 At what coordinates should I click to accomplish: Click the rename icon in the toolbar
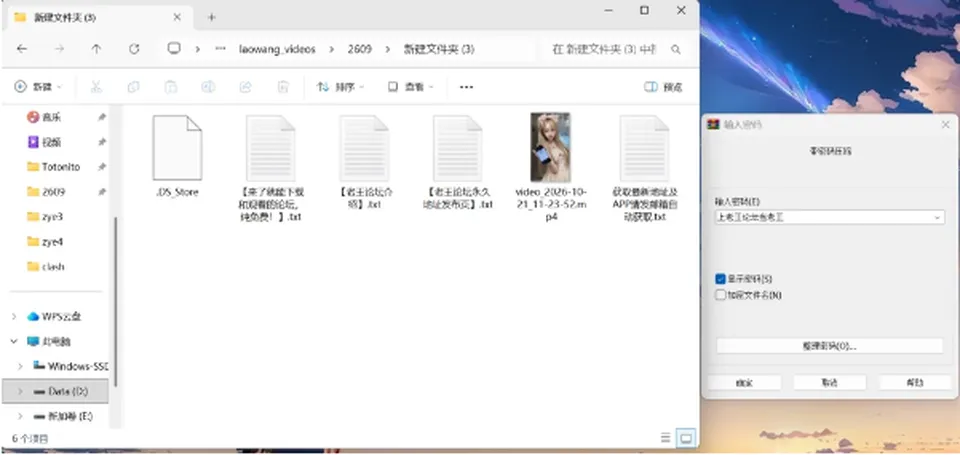point(208,87)
